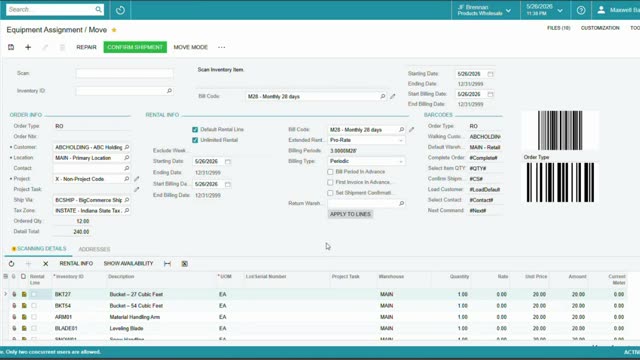
Task: Toggle Rental Line checkbox for ARM01 row
Action: click(x=34, y=317)
